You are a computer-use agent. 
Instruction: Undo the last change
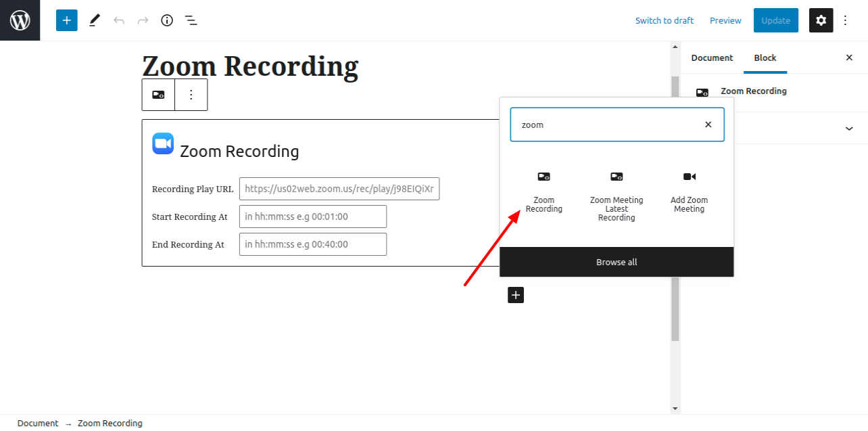coord(119,20)
